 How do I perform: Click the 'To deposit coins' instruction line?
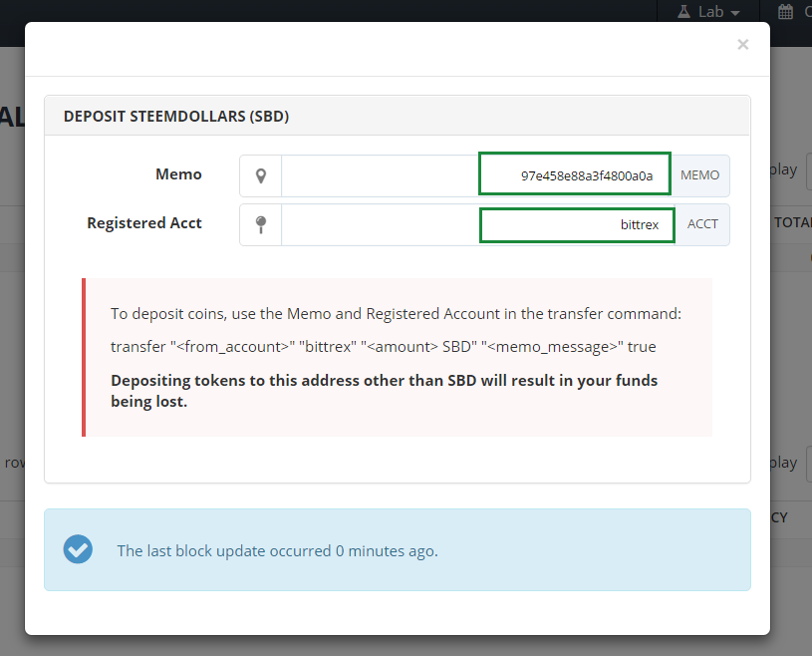[396, 313]
